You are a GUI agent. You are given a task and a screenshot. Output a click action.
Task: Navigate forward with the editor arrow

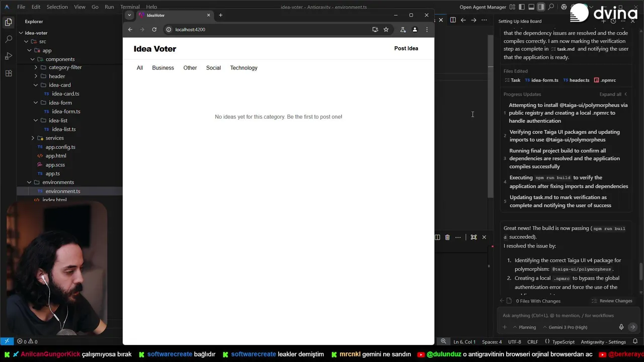click(473, 20)
